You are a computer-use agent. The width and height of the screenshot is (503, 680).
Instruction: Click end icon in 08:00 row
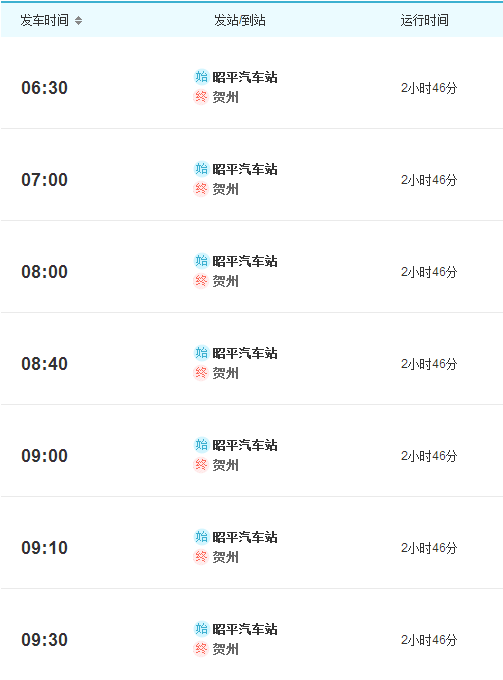coord(201,281)
